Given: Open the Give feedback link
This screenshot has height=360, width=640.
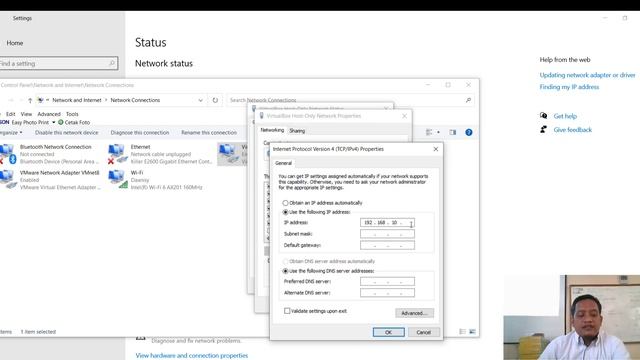Looking at the screenshot, I should pyautogui.click(x=573, y=130).
